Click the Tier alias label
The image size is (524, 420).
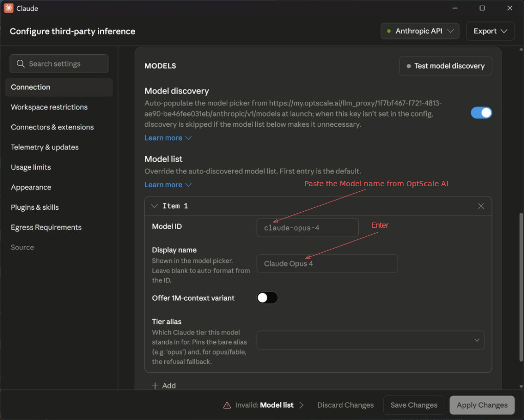point(166,321)
